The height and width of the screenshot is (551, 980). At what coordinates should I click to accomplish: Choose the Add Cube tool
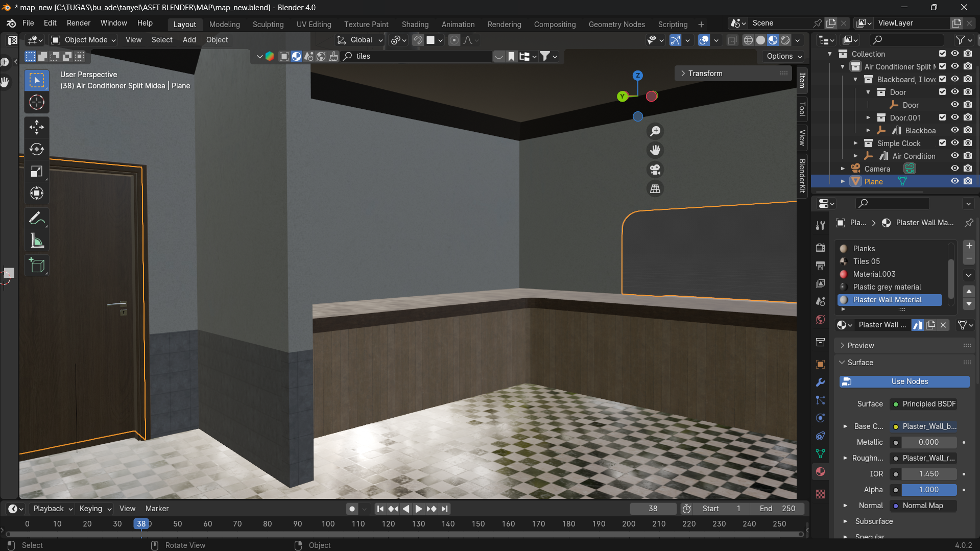(36, 265)
